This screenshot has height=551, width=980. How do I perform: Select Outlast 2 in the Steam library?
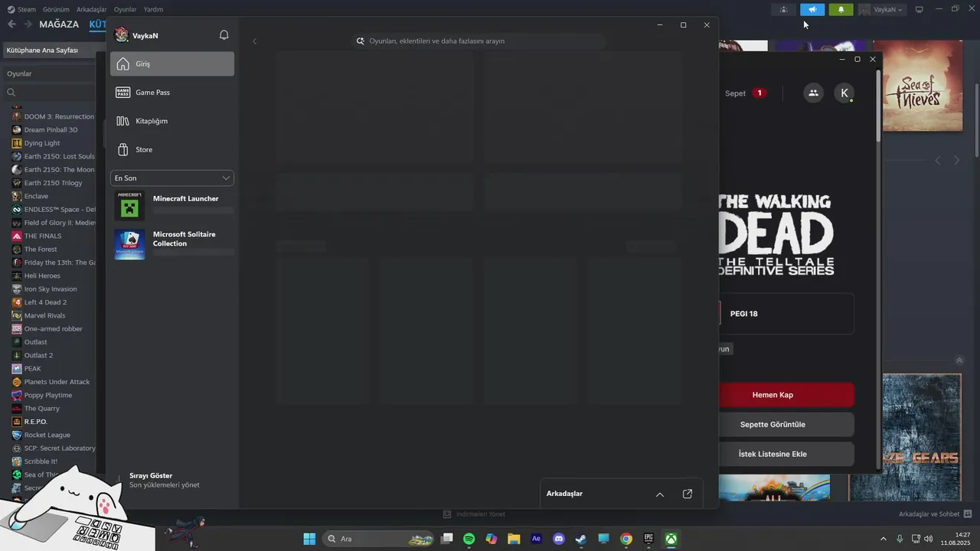[38, 355]
